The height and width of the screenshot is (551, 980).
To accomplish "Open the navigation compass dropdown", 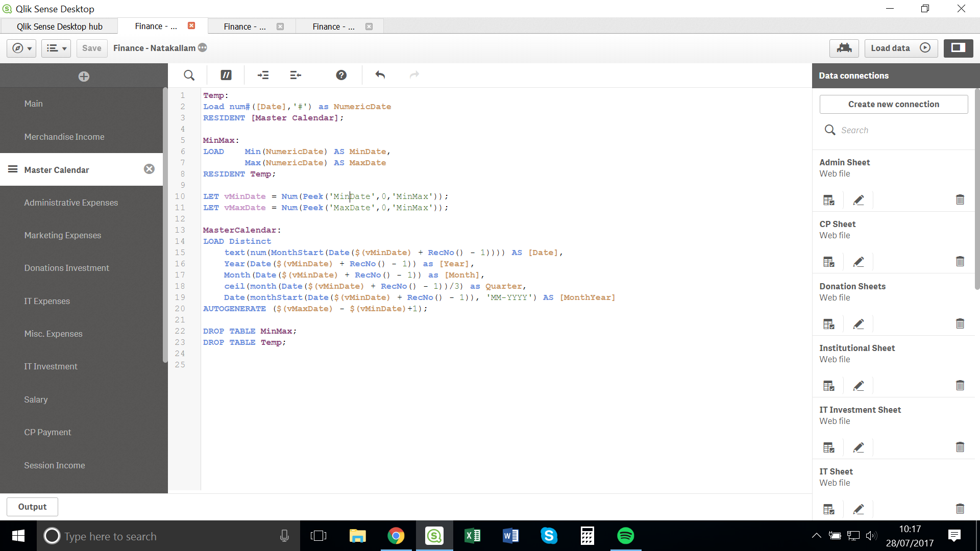I will pos(21,48).
